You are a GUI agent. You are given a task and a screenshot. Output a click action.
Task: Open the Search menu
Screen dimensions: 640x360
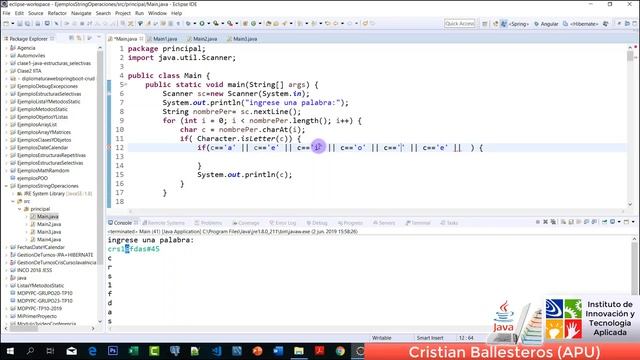[x=103, y=13]
